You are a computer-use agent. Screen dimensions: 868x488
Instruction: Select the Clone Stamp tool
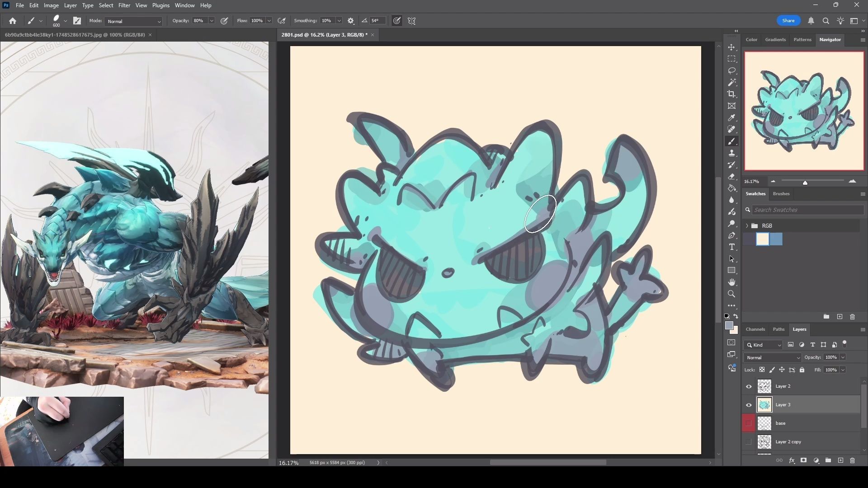point(731,153)
